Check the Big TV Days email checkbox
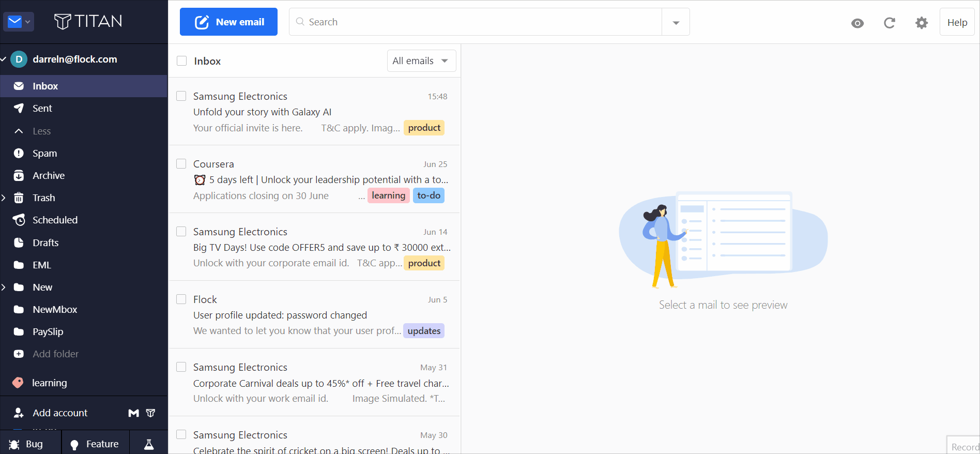This screenshot has height=454, width=980. click(x=181, y=232)
